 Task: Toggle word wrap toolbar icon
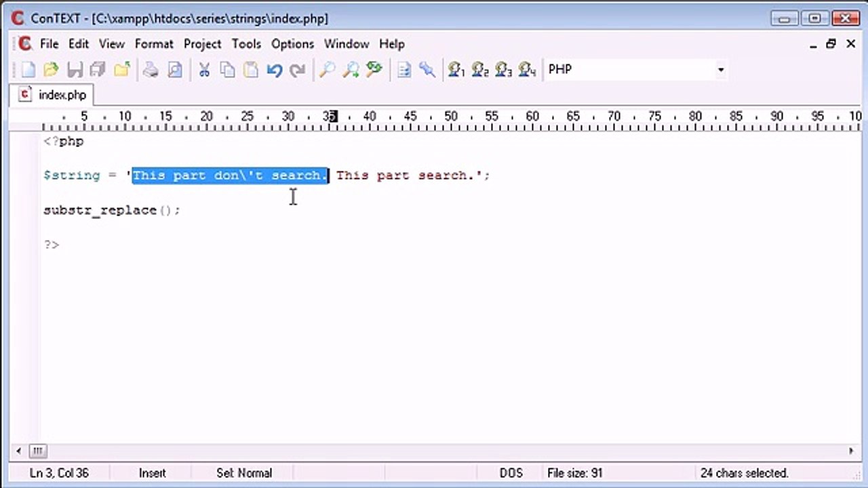pyautogui.click(x=404, y=69)
